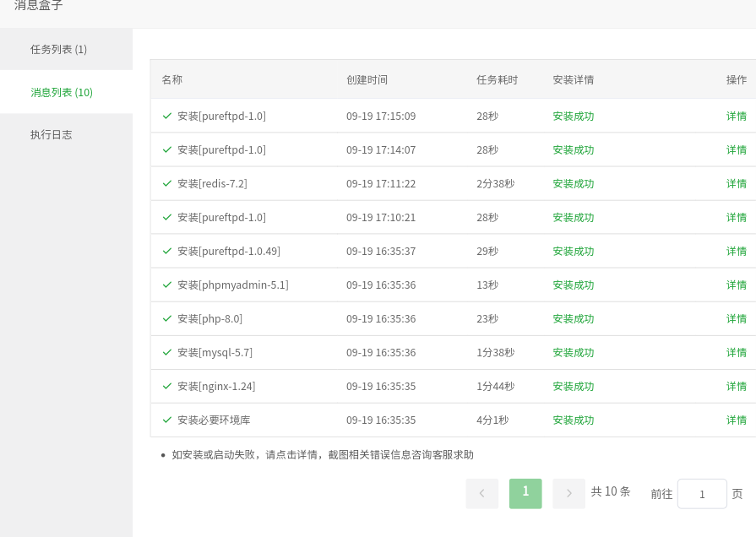The image size is (756, 537).
Task: Click the 创建时间 column header
Action: [x=367, y=79]
